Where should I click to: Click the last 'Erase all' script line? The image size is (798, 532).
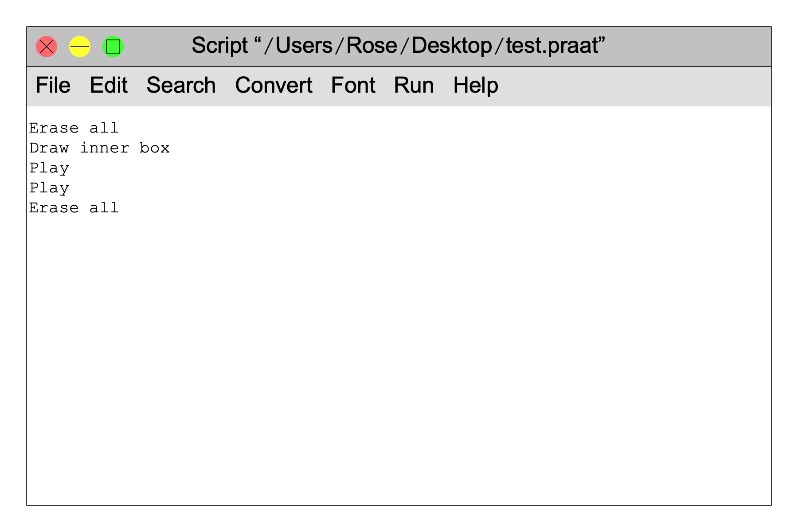[74, 208]
